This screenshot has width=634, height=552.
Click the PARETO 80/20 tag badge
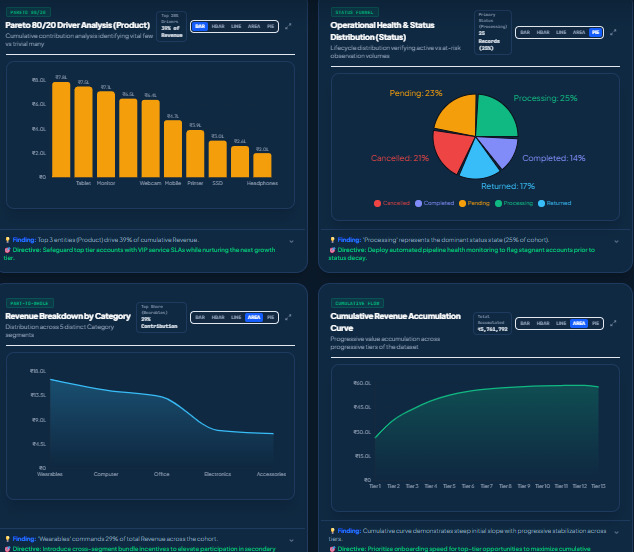click(x=28, y=12)
